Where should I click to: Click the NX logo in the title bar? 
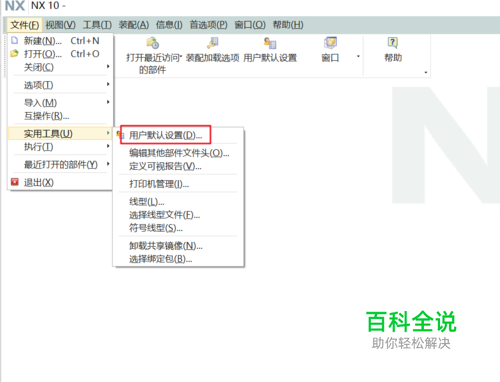(x=15, y=6)
